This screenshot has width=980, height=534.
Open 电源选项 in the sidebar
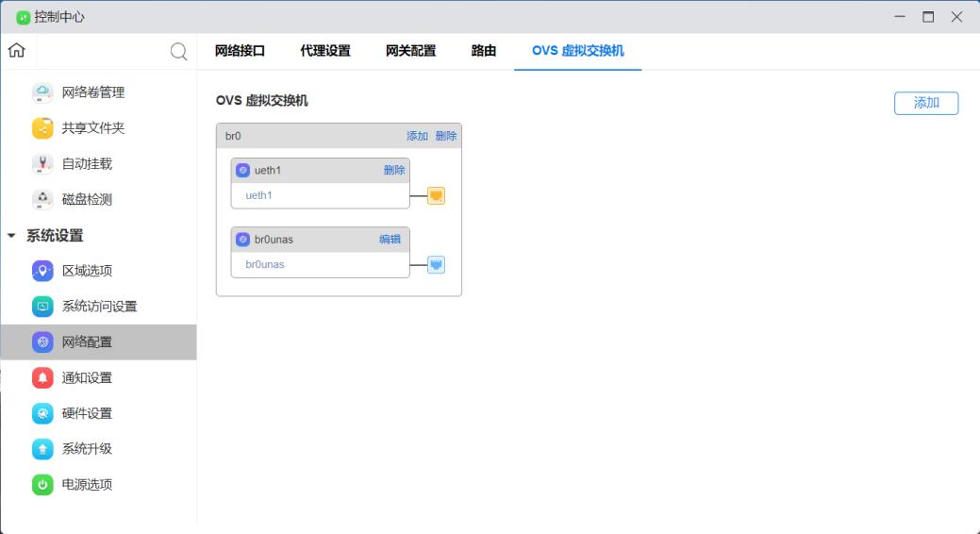pos(87,485)
